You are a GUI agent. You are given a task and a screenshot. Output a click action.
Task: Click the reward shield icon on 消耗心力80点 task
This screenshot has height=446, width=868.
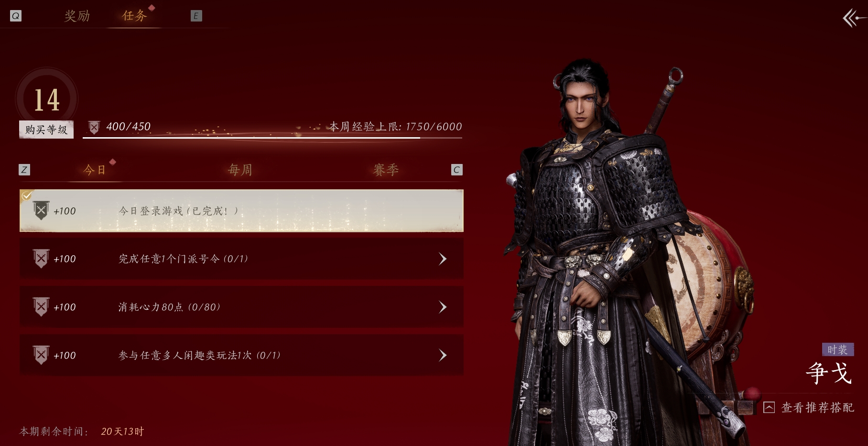tap(41, 306)
